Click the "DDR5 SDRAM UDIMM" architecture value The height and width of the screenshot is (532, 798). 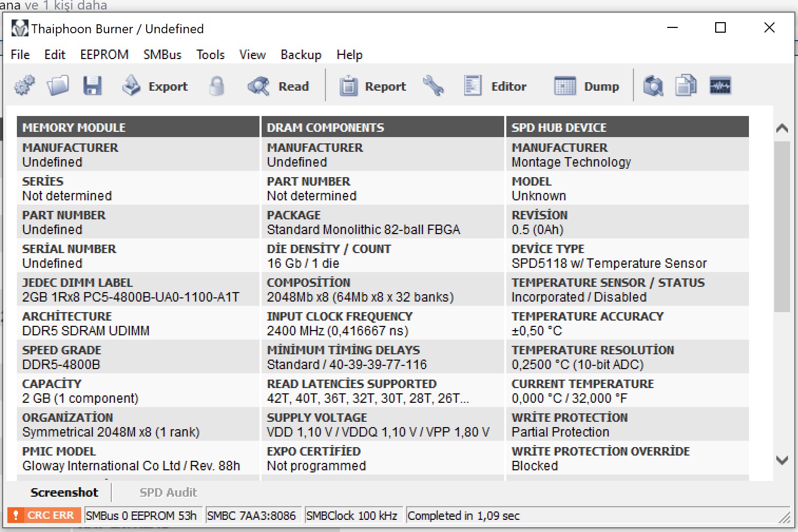(86, 331)
